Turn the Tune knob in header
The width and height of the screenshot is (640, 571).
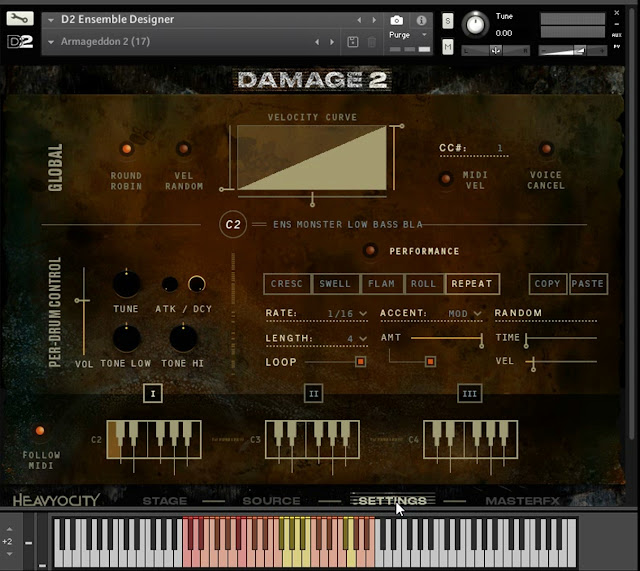475,24
